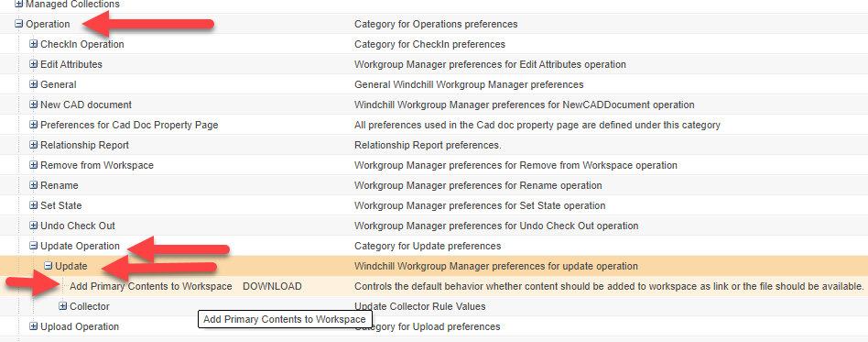This screenshot has height=342, width=868.
Task: Expand the Edit Attributes node
Action: [x=34, y=64]
